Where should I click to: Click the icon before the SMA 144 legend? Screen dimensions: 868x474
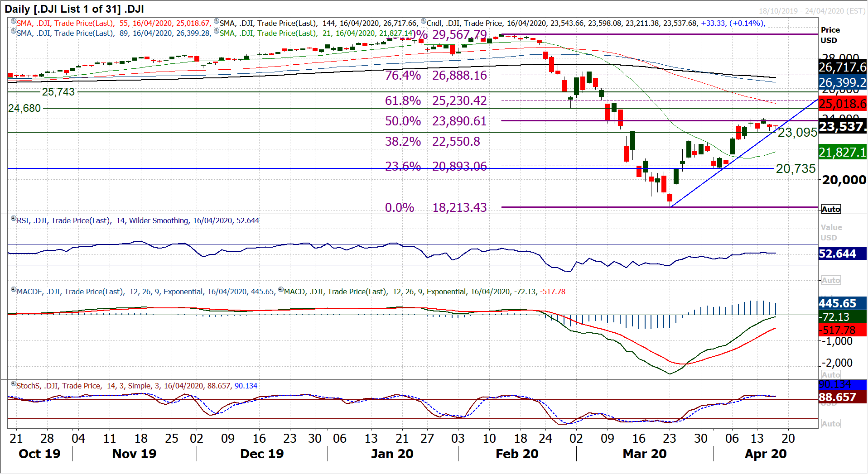click(217, 21)
